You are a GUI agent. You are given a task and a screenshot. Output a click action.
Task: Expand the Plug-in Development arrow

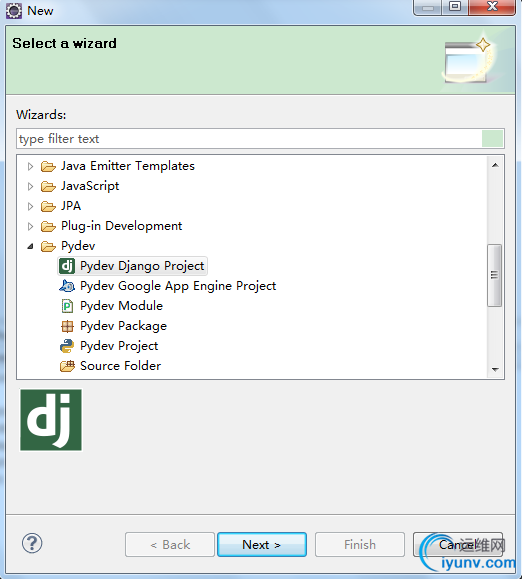[31, 226]
